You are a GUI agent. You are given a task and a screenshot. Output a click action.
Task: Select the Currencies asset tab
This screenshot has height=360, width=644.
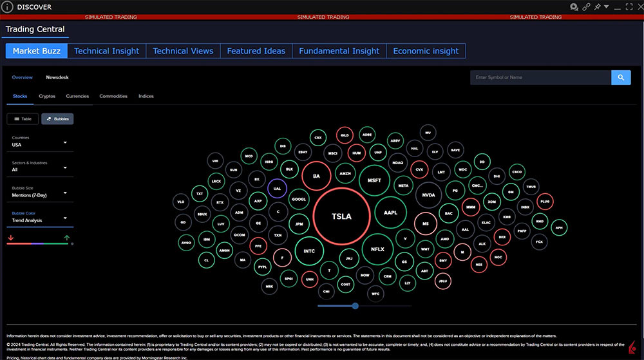point(77,96)
